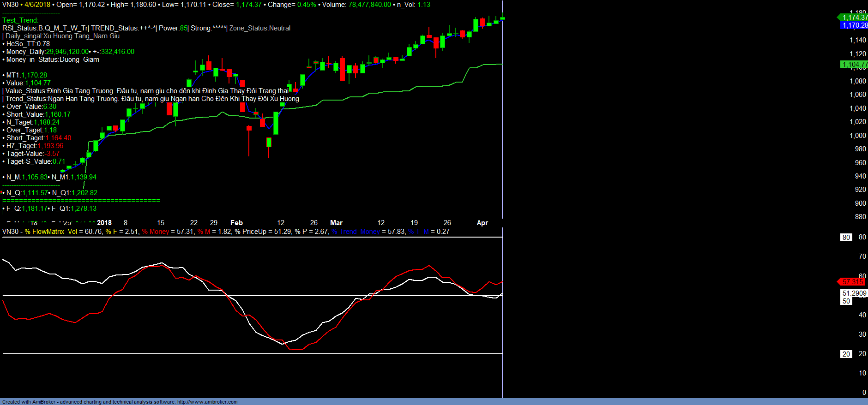Click the blue 1,170.28 price marker
Screen dimensions: 868x405
(x=854, y=25)
